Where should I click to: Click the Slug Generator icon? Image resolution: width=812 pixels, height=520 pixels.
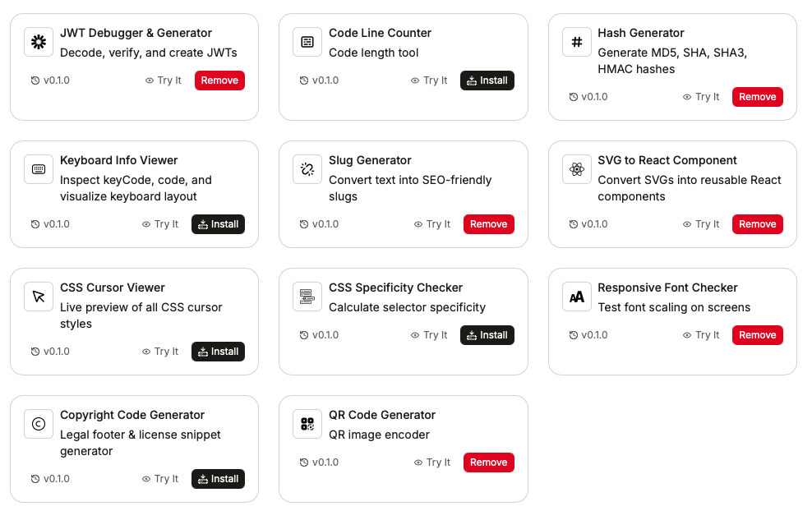(x=307, y=169)
